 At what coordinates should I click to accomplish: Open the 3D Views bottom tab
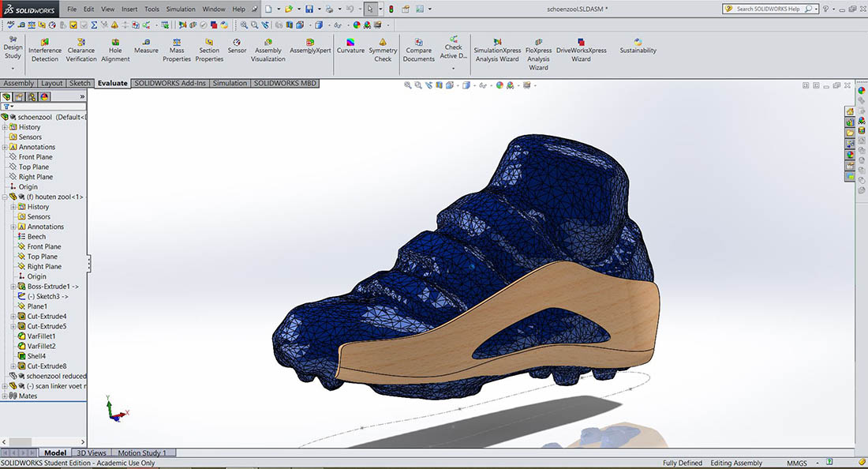pos(92,453)
